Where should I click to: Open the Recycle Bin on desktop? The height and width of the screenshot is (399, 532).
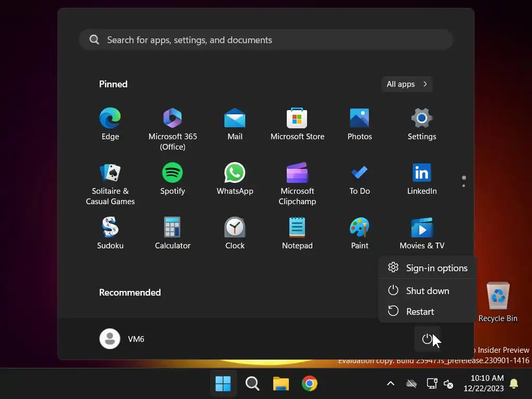click(498, 302)
